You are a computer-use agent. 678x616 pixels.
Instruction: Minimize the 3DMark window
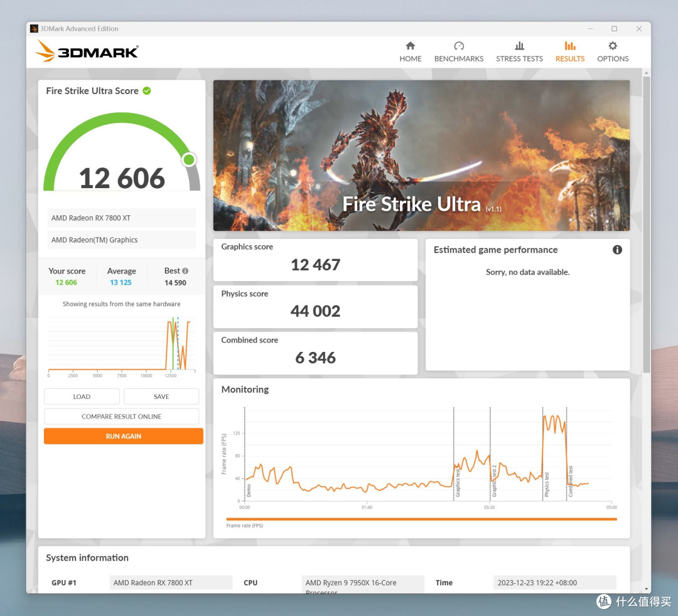pos(590,28)
